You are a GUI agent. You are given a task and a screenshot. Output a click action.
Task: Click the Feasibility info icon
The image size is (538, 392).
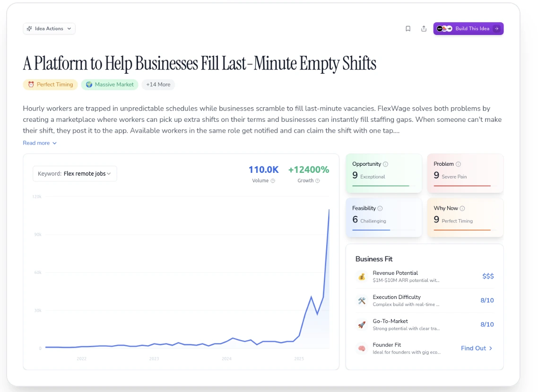click(380, 208)
